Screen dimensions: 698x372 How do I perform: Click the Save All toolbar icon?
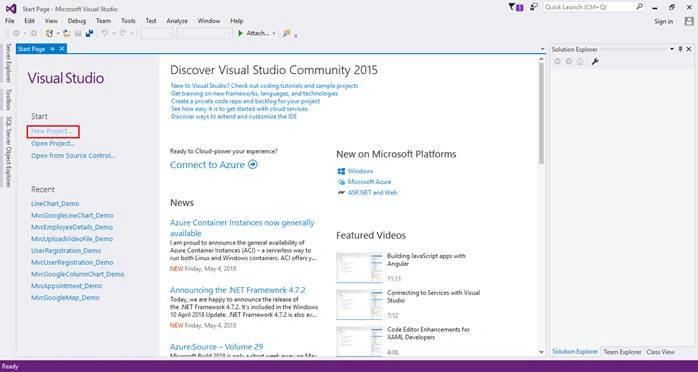pyautogui.click(x=89, y=33)
